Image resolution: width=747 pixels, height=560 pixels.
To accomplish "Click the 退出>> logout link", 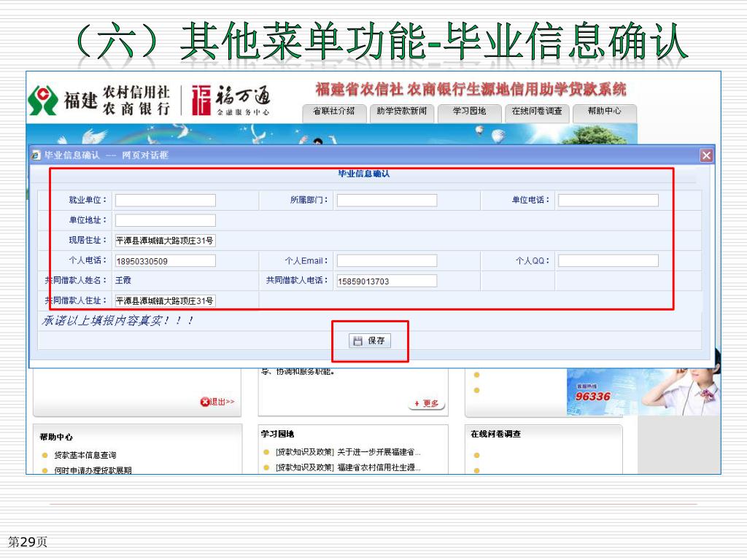I will pyautogui.click(x=217, y=402).
